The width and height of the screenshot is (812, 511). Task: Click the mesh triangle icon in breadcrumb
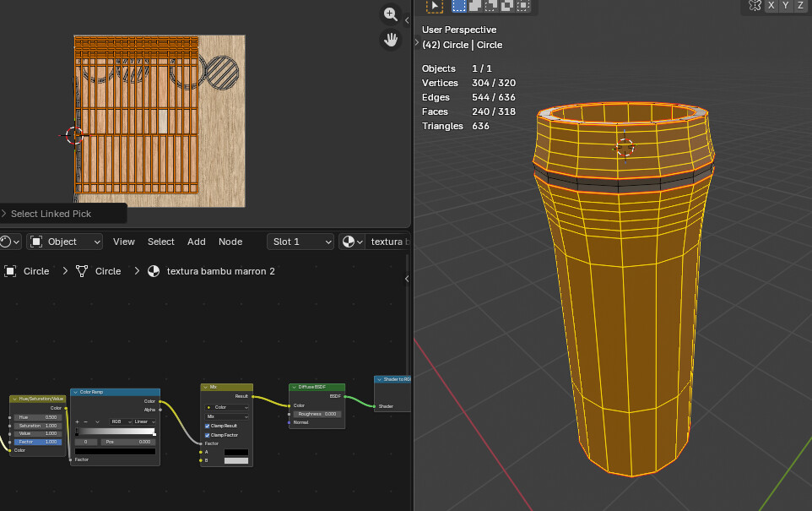point(82,271)
